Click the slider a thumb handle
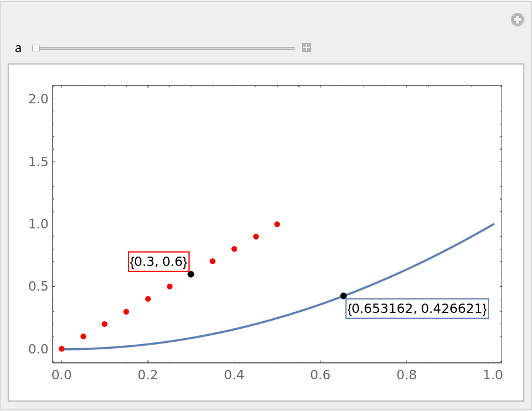 (36, 48)
